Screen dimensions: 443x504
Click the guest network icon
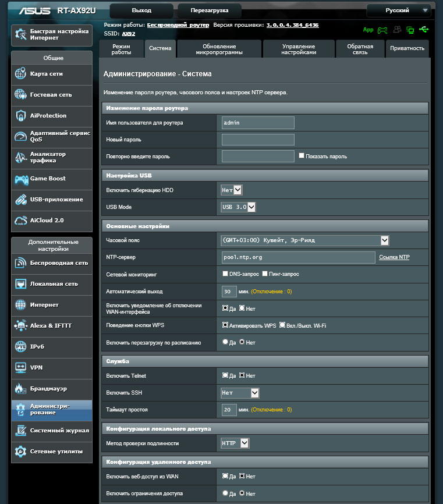click(x=20, y=94)
